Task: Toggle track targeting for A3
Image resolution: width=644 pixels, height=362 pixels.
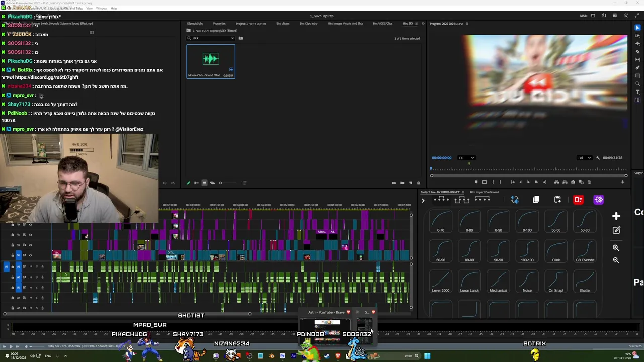Action: (x=19, y=287)
